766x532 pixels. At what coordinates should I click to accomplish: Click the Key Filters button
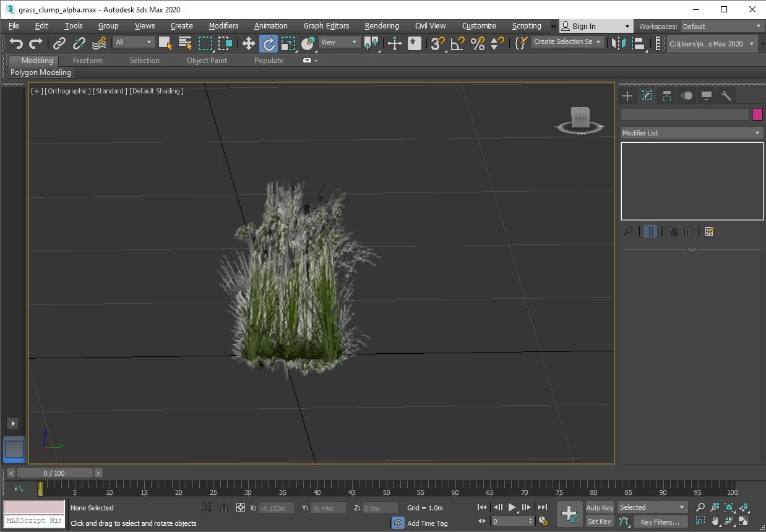tap(660, 522)
